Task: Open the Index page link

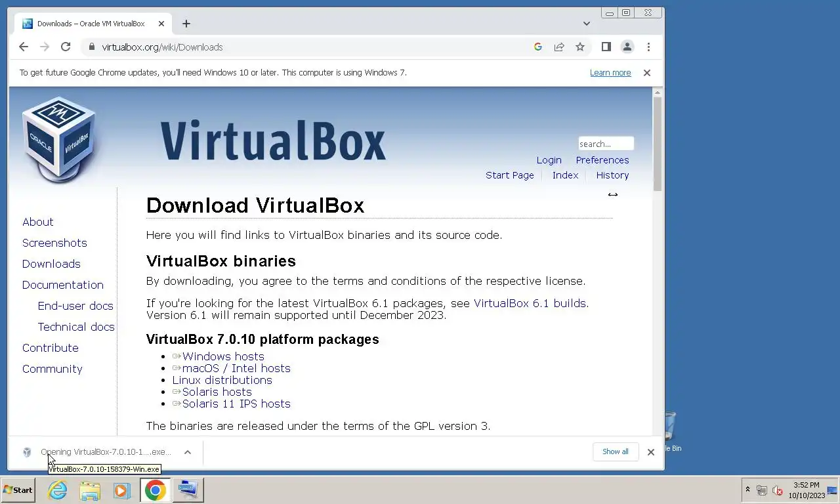Action: [565, 175]
